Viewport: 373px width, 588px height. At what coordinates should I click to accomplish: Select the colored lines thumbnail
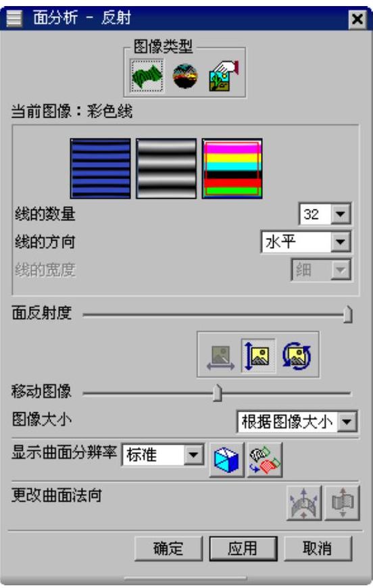pos(232,168)
